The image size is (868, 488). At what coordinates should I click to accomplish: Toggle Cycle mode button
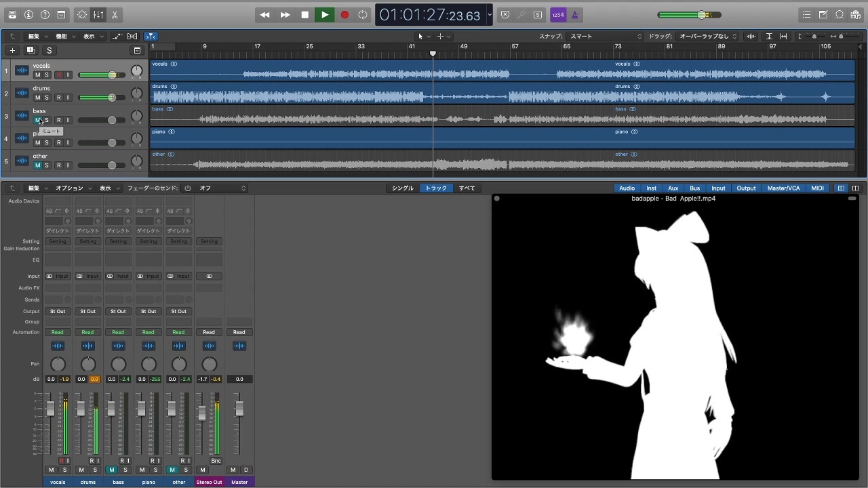(x=363, y=15)
